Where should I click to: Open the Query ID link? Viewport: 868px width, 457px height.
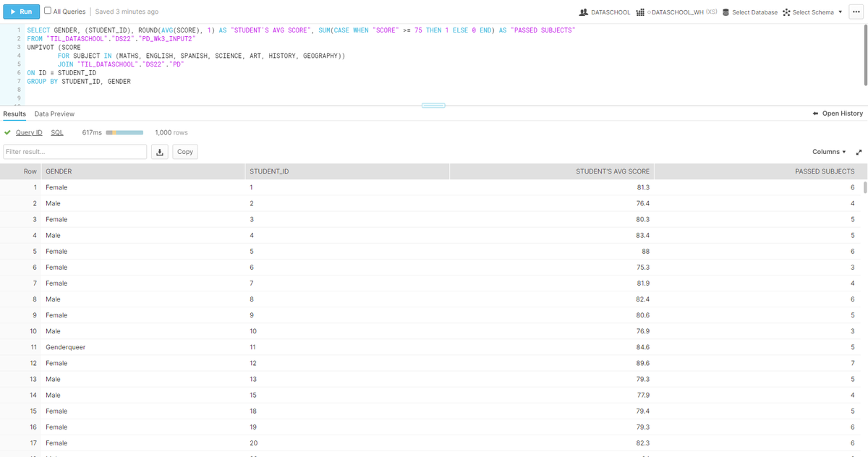point(29,132)
